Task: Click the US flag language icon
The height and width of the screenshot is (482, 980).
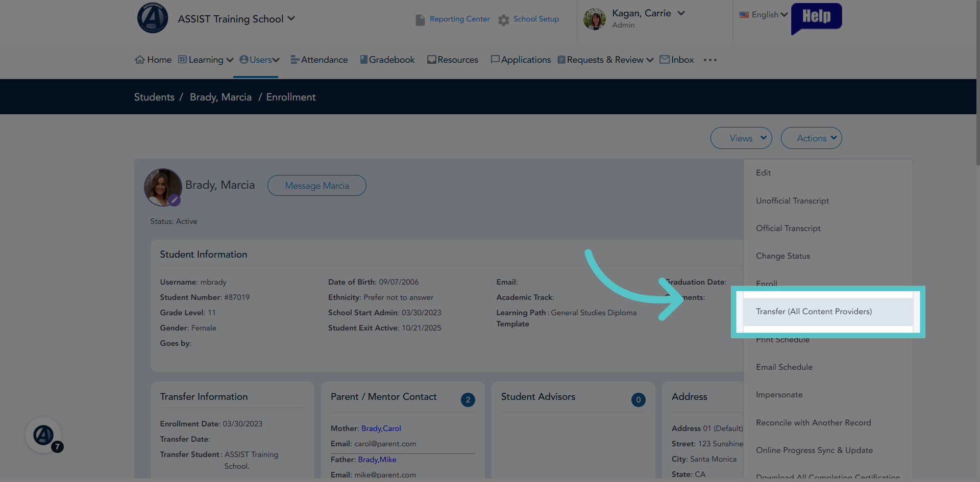Action: [744, 15]
